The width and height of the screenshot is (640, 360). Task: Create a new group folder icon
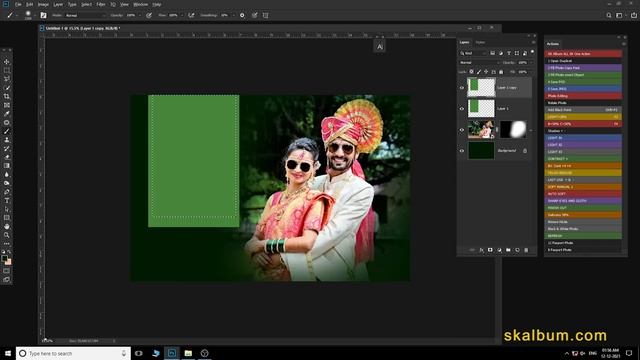coord(508,250)
